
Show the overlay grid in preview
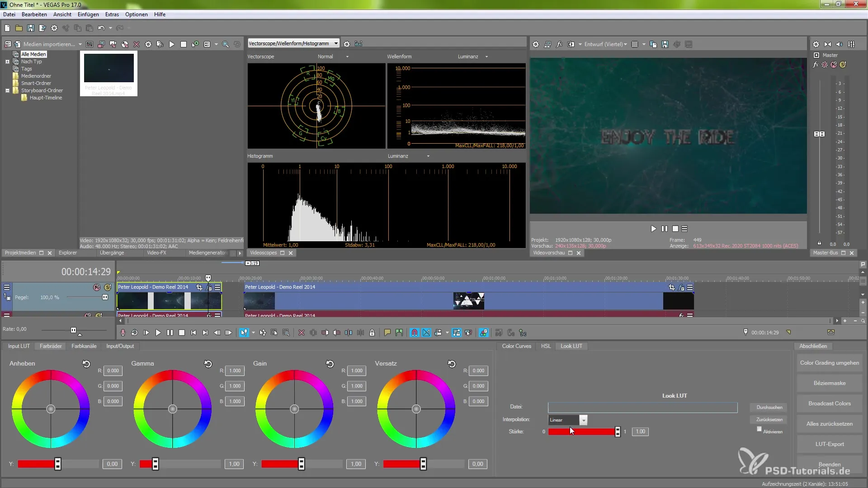coord(635,44)
